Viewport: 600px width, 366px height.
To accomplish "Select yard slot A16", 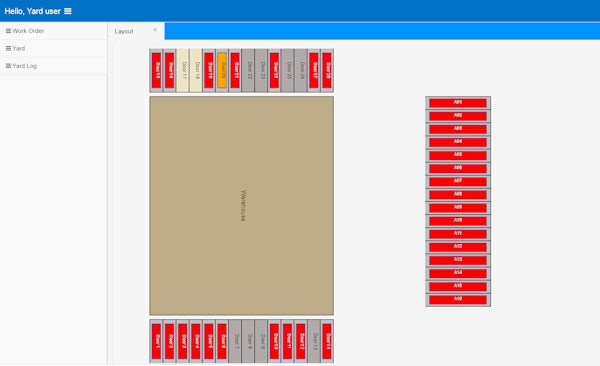I will click(x=458, y=300).
